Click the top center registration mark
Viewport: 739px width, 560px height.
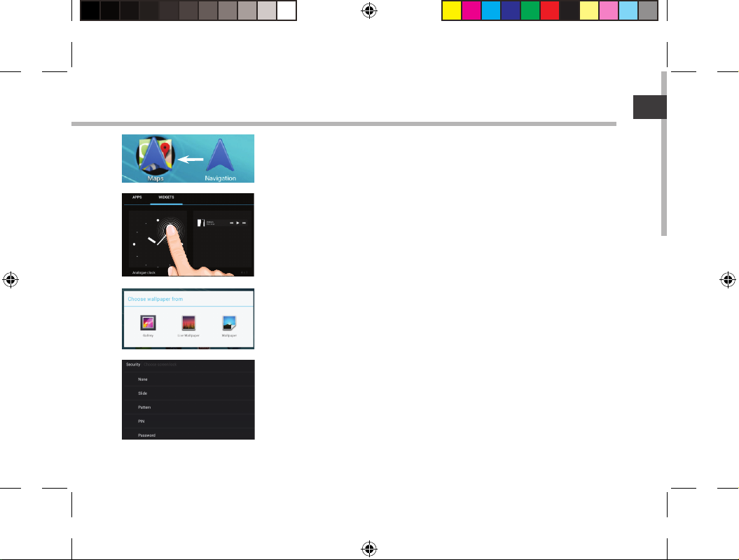click(370, 11)
